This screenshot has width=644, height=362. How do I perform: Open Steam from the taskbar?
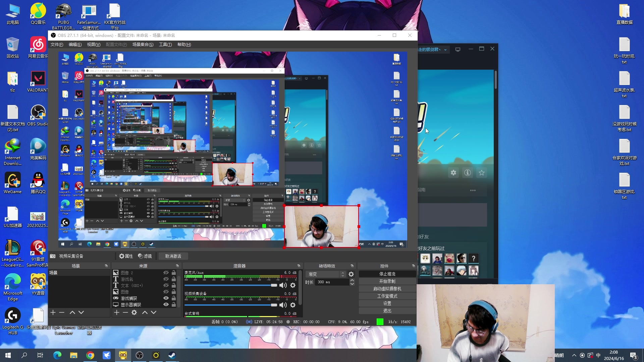pos(172,355)
